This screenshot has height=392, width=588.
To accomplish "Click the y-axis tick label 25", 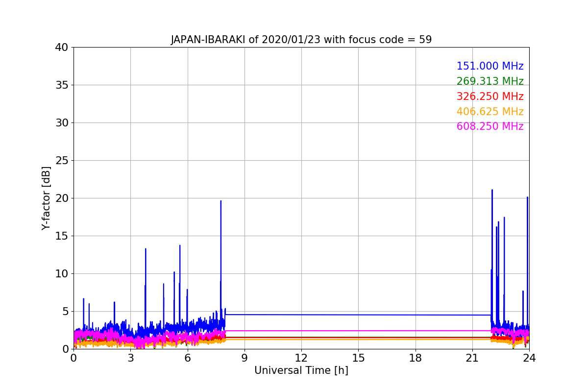I will 62,161.
